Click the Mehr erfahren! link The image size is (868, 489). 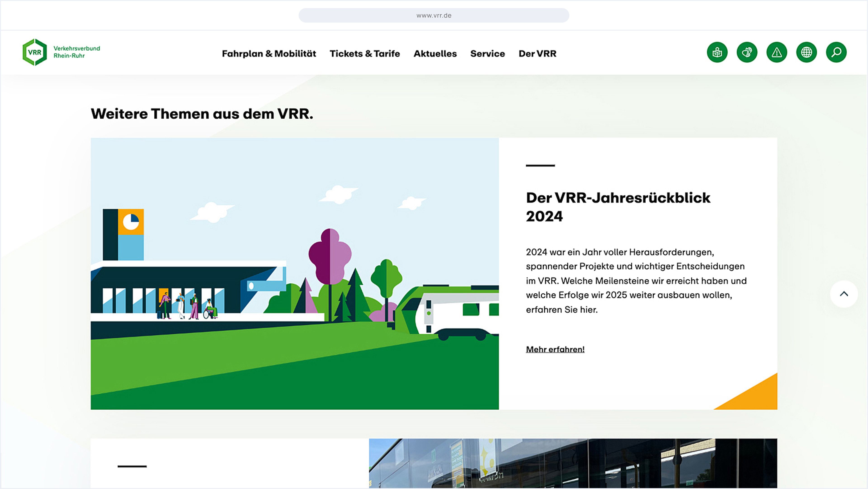click(555, 350)
